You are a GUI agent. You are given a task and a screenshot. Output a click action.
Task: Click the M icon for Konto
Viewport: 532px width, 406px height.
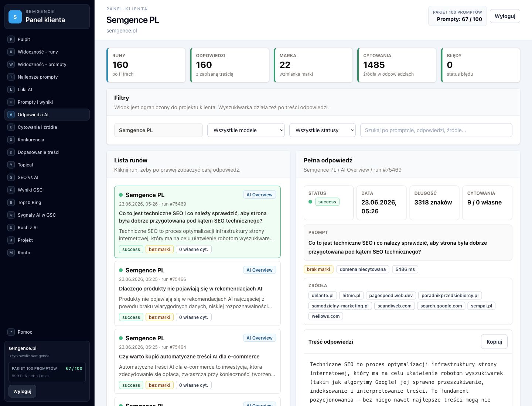[x=11, y=253]
